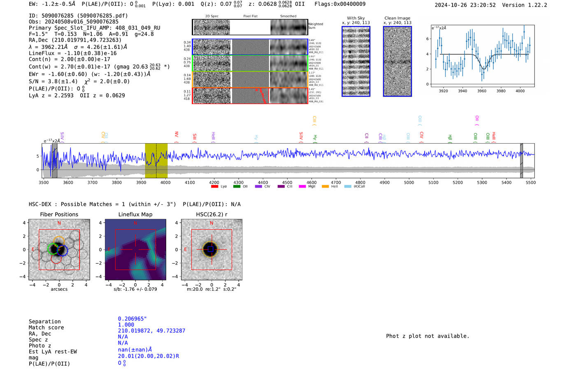Select the blue-bordered fiber spectrum row
The width and height of the screenshot is (576, 392).
[x=250, y=47]
